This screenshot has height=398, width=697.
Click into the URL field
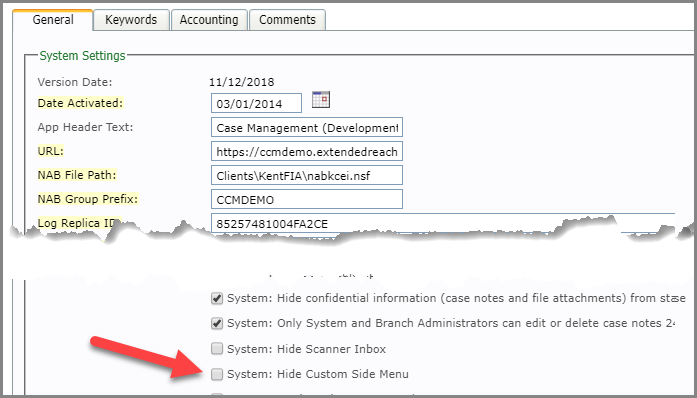(x=307, y=152)
